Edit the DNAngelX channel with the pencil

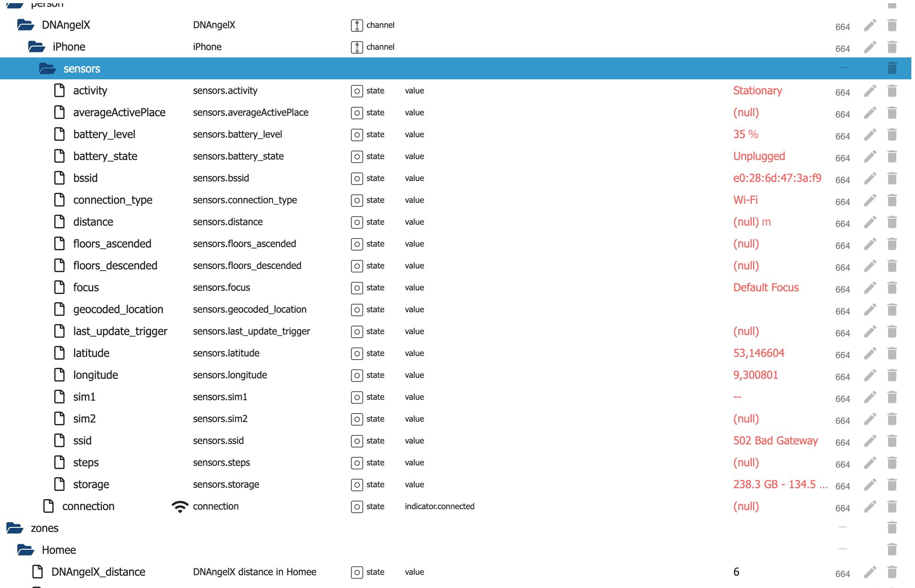(870, 25)
